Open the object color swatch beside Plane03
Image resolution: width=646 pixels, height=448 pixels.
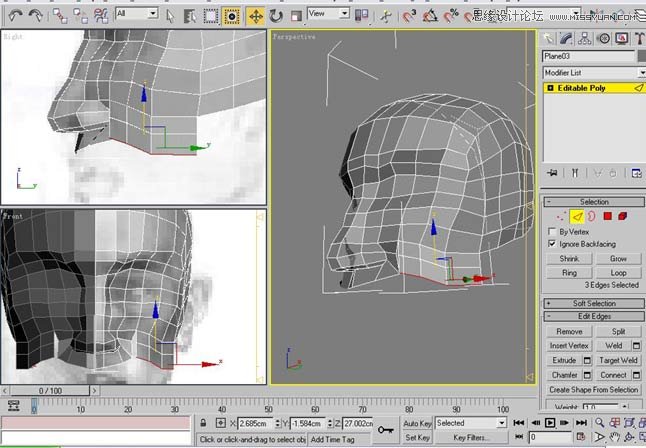pos(642,56)
